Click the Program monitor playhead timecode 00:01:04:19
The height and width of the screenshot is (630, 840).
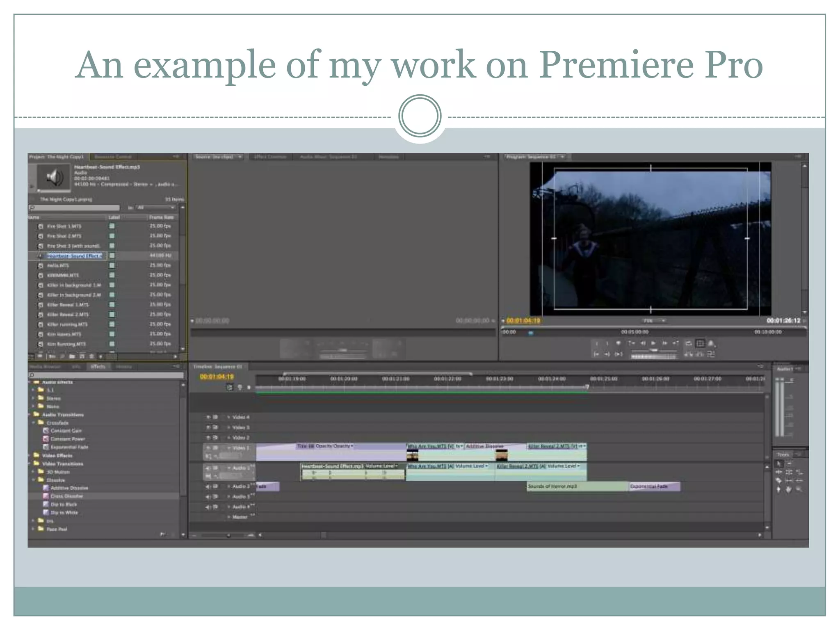pyautogui.click(x=524, y=320)
